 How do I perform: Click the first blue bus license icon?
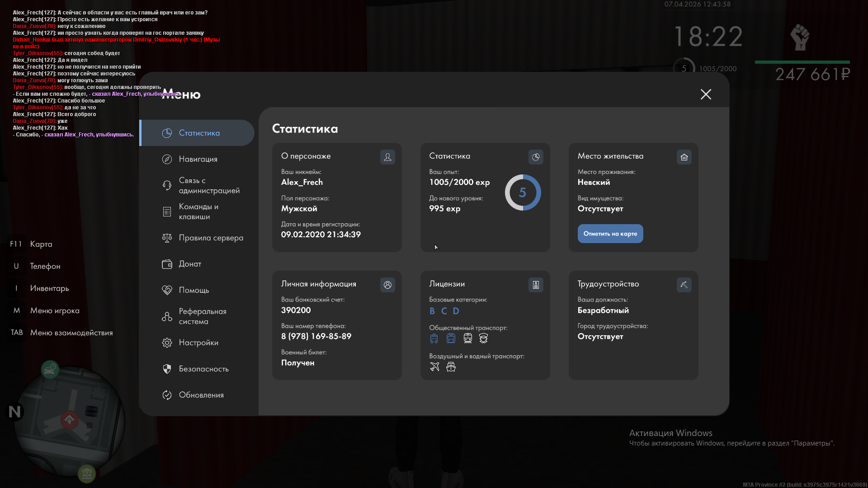coord(434,338)
